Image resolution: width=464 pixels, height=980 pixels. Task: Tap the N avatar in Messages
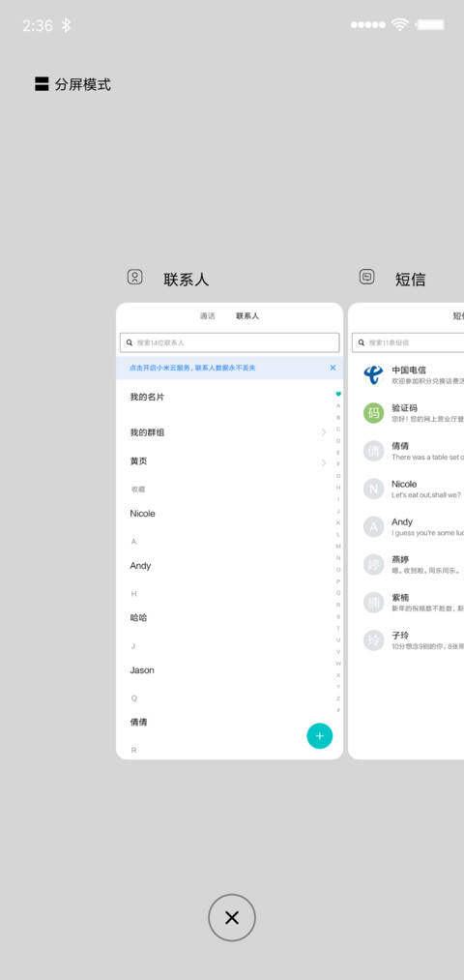[x=373, y=489]
